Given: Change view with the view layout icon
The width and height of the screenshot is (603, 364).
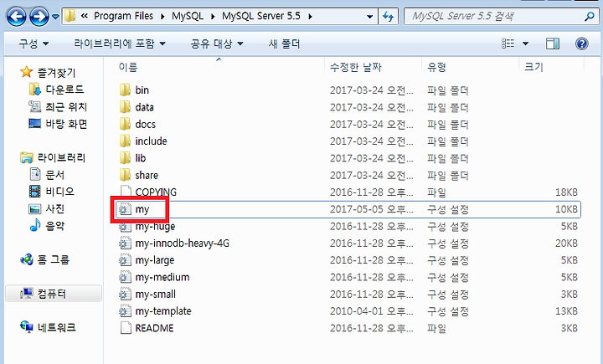Looking at the screenshot, I should coord(508,44).
